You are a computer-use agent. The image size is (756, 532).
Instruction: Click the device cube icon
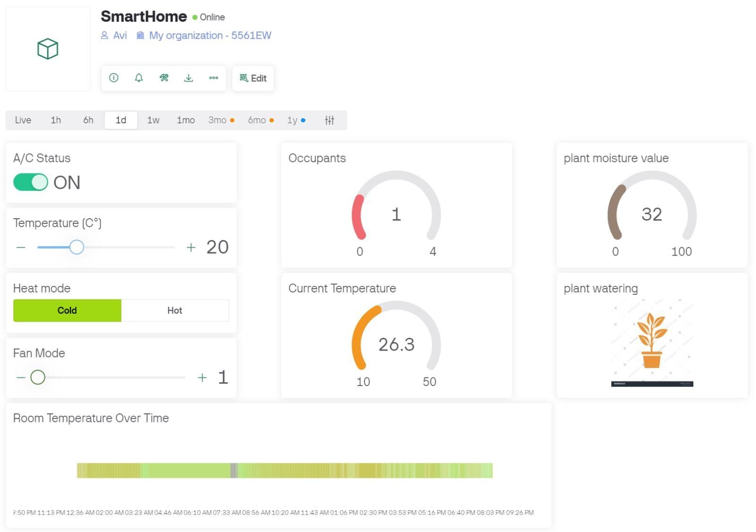[48, 49]
